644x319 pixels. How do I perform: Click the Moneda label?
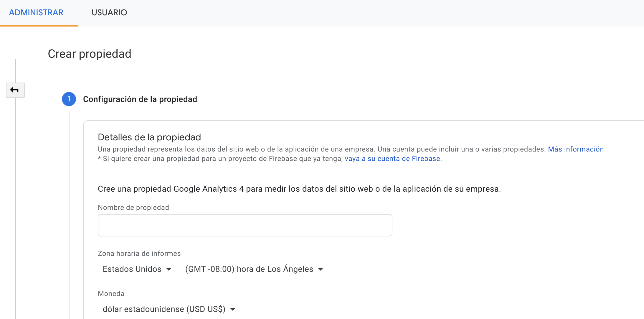click(111, 294)
